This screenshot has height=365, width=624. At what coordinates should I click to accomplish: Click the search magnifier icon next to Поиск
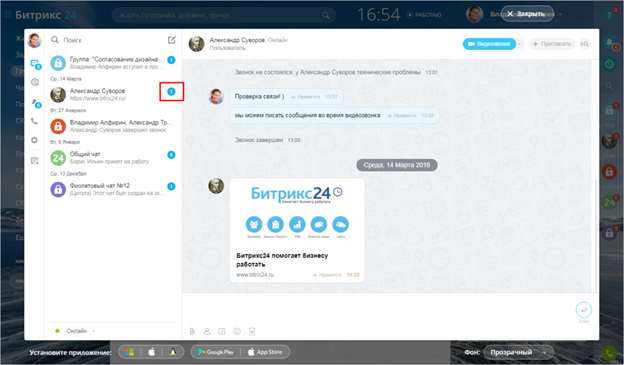click(x=55, y=40)
